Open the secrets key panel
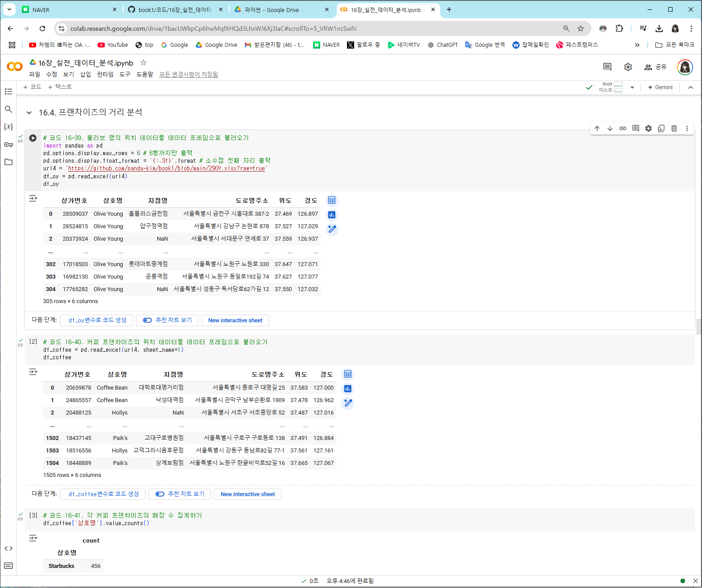This screenshot has width=702, height=588. tap(8, 144)
